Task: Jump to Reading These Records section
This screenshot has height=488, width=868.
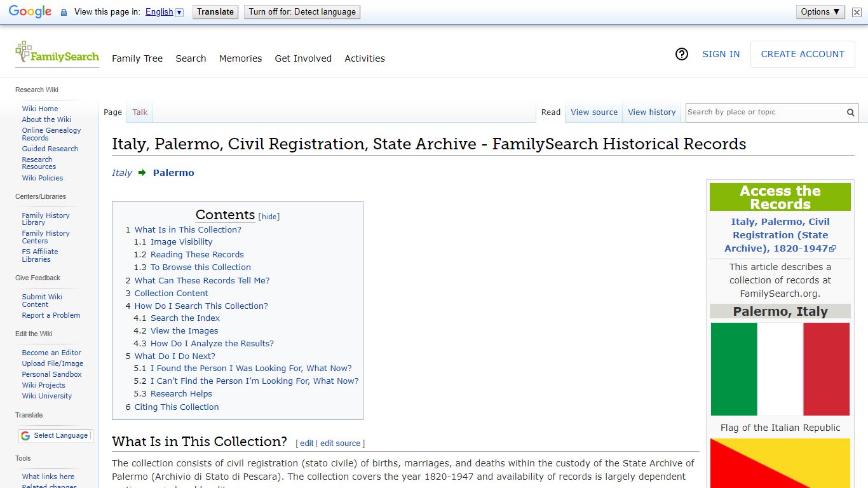Action: click(197, 255)
